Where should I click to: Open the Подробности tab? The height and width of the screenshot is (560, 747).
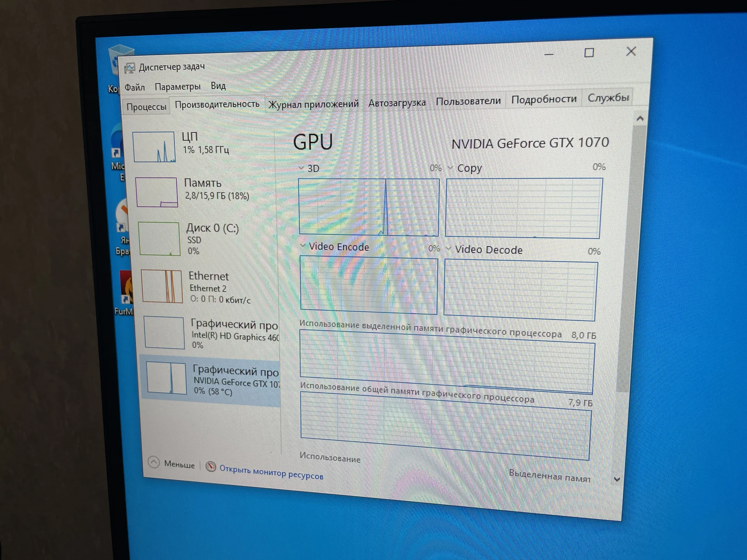coord(544,100)
